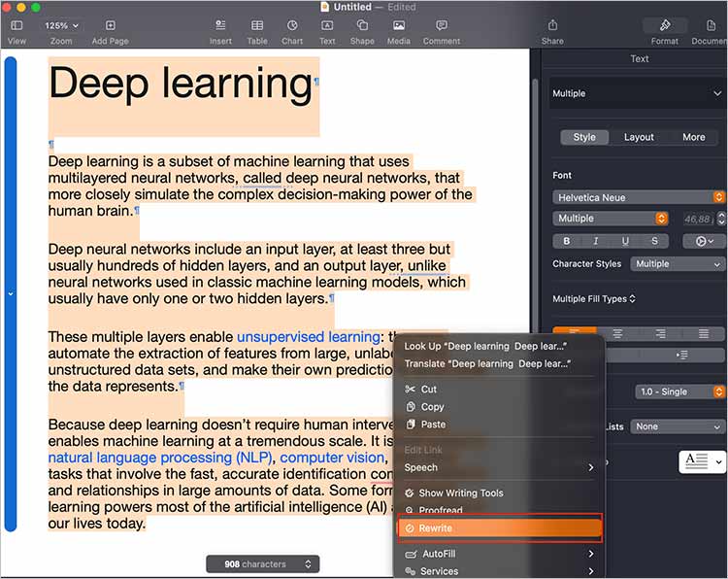
Task: Open the Lists None dropdown
Action: click(677, 426)
